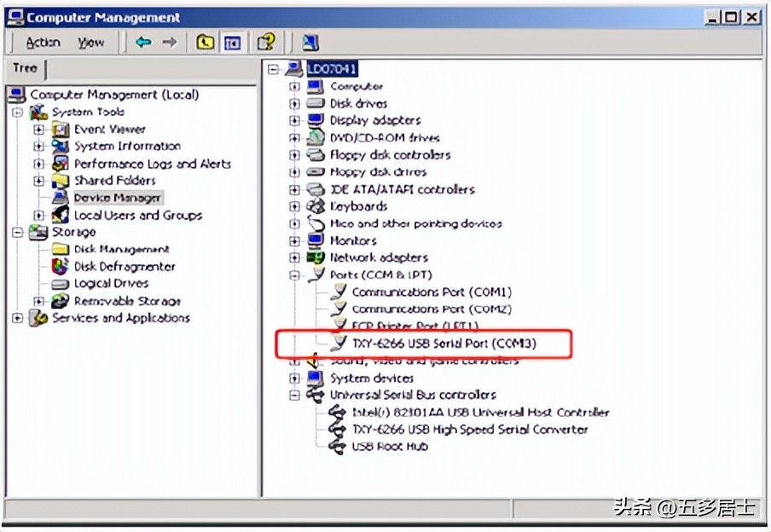
Task: Click the Local Users and Groups icon
Action: click(61, 215)
